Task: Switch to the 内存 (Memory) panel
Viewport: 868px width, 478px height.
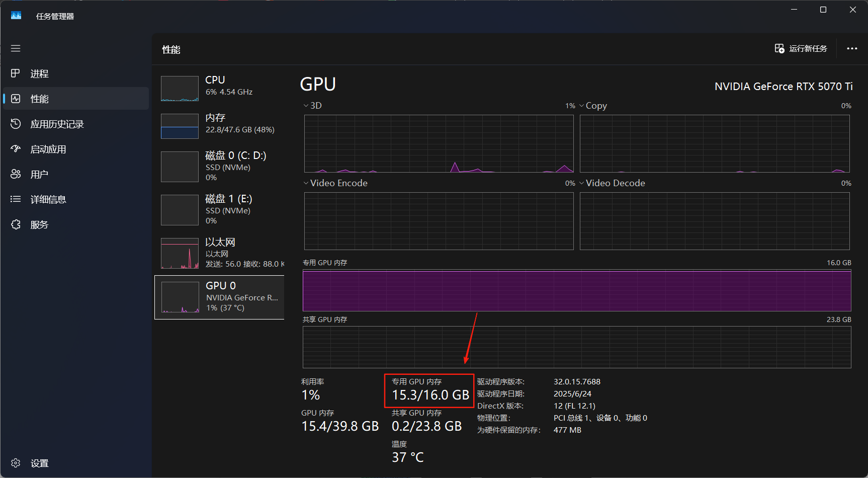Action: click(220, 126)
